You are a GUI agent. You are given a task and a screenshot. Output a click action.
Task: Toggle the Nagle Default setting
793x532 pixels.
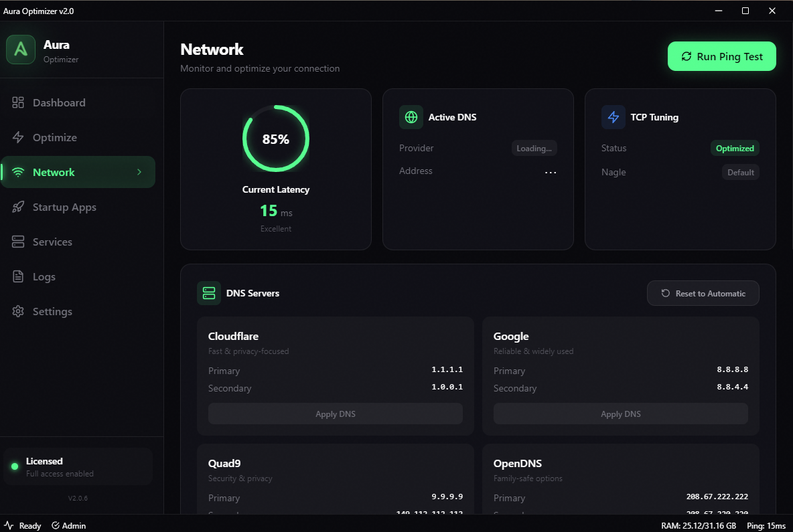pos(740,172)
